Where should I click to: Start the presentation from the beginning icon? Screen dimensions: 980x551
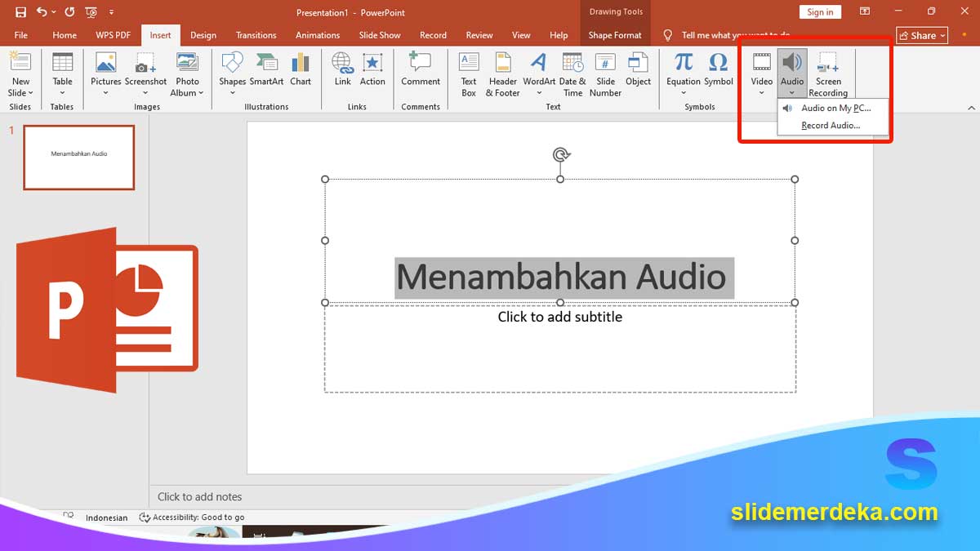91,12
